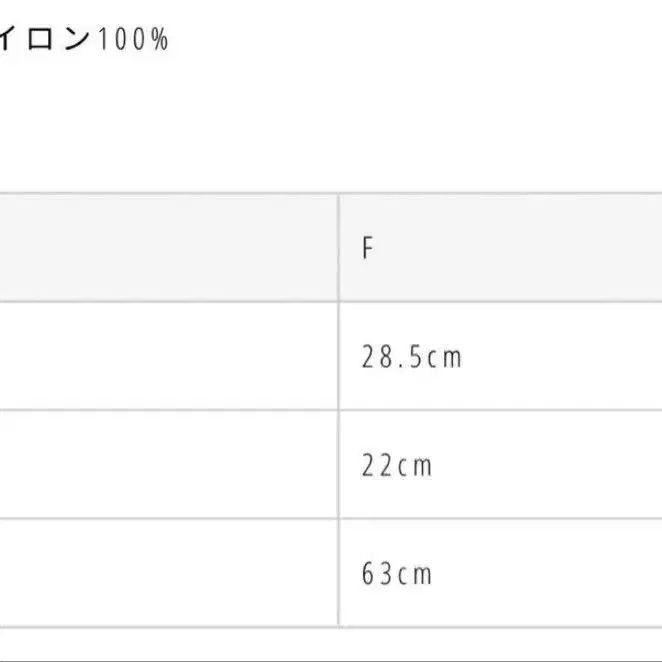Click the blank label cell beside 63cm

click(x=168, y=573)
